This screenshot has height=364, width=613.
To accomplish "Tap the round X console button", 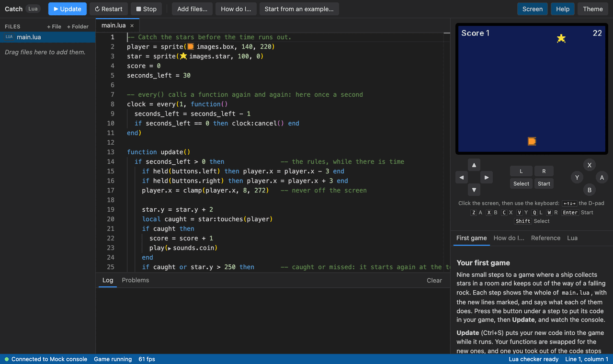I will tap(590, 165).
